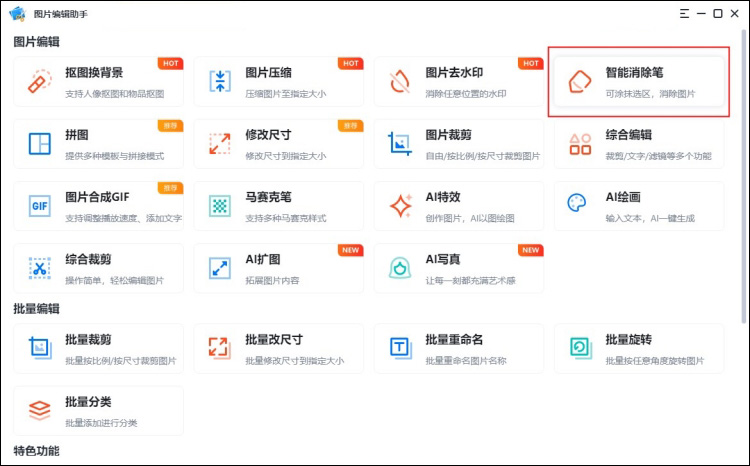The width and height of the screenshot is (750, 466).
Task: Open the 综合编辑 shapes icon
Action: (580, 144)
